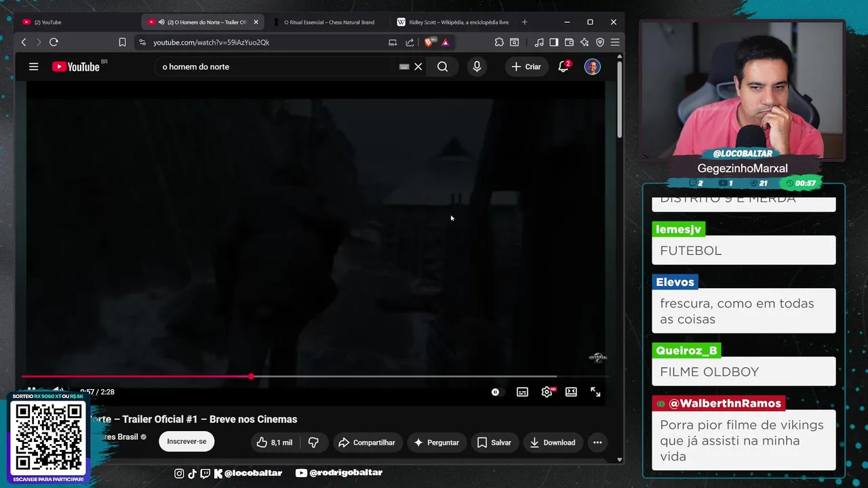This screenshot has width=868, height=488.
Task: Start voice search with microphone
Action: [477, 66]
